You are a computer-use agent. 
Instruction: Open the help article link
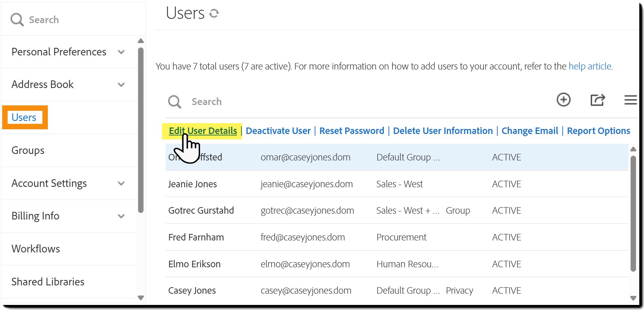pyautogui.click(x=590, y=66)
